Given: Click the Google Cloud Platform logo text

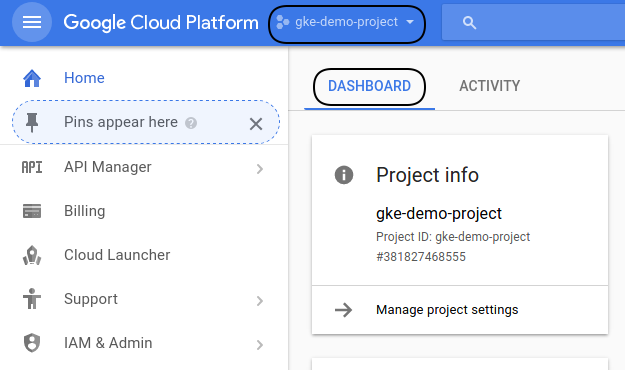Looking at the screenshot, I should pyautogui.click(x=161, y=22).
